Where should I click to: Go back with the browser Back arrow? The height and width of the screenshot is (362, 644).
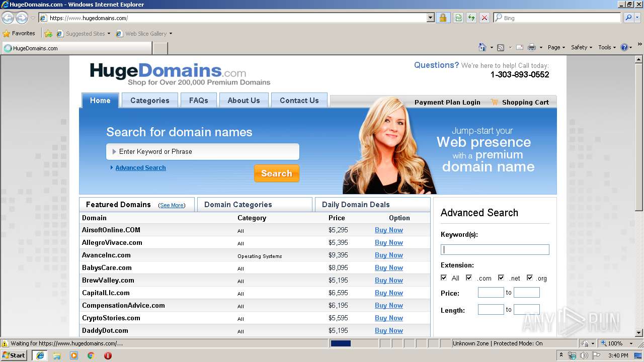[8, 18]
